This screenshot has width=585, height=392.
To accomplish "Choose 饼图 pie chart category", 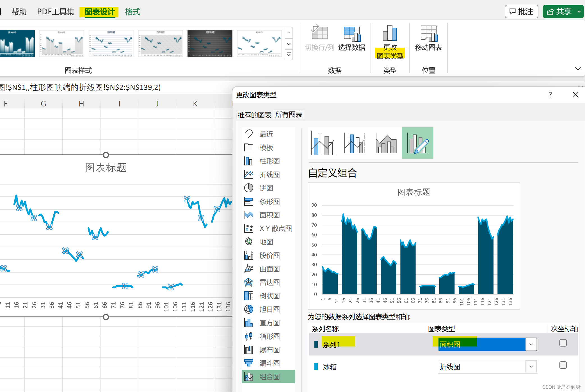I will pyautogui.click(x=268, y=188).
